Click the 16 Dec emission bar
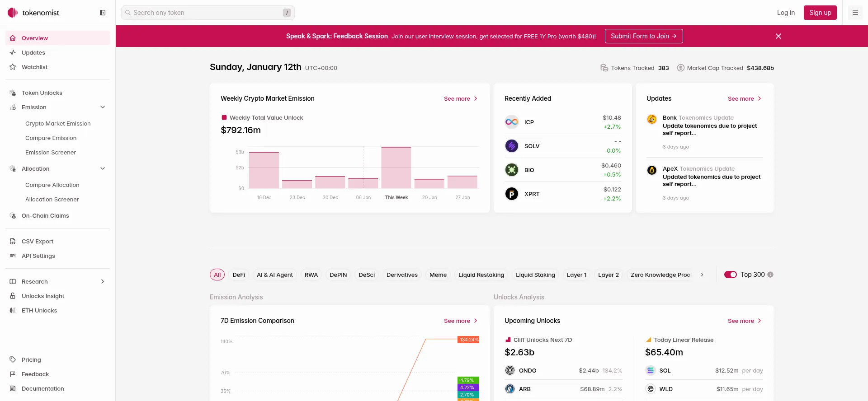 tap(264, 170)
